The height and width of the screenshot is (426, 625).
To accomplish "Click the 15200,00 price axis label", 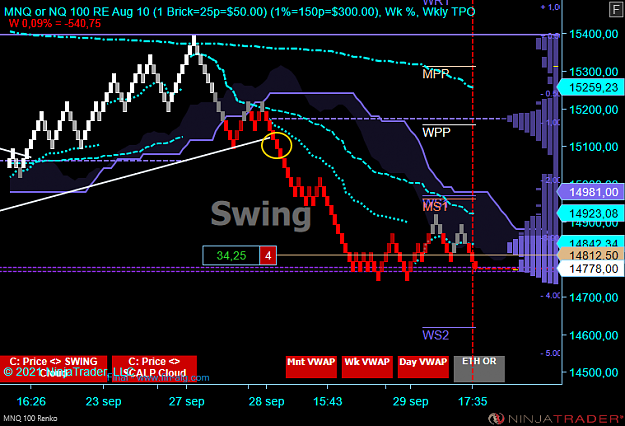I will click(594, 109).
